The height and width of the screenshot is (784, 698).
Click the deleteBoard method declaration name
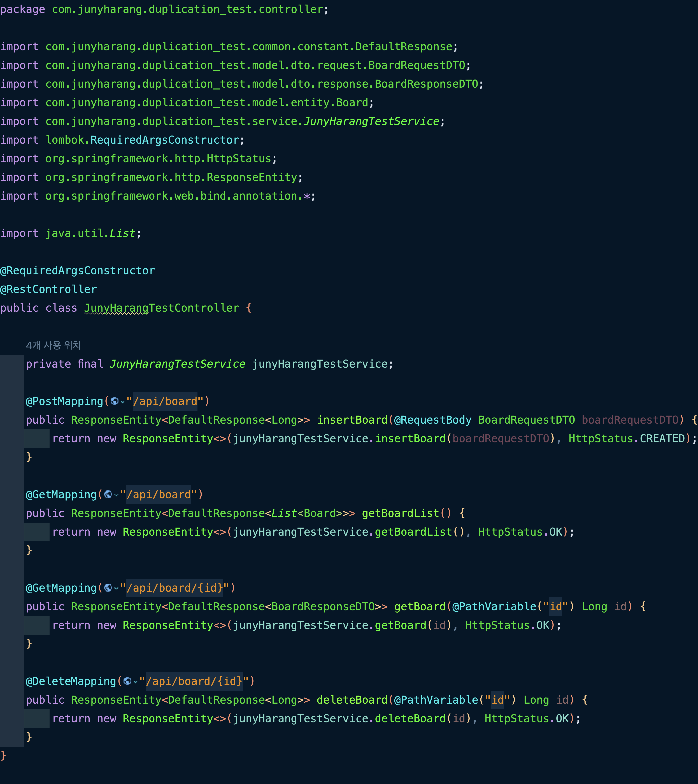click(352, 700)
